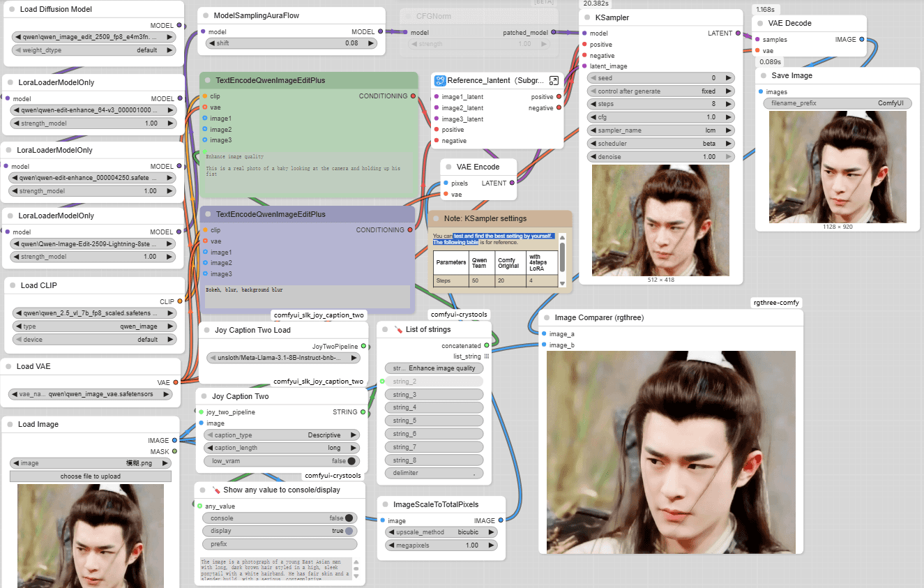Open the upscale_method dropdown showing bicubic
Image resolution: width=924 pixels, height=588 pixels.
click(x=441, y=532)
